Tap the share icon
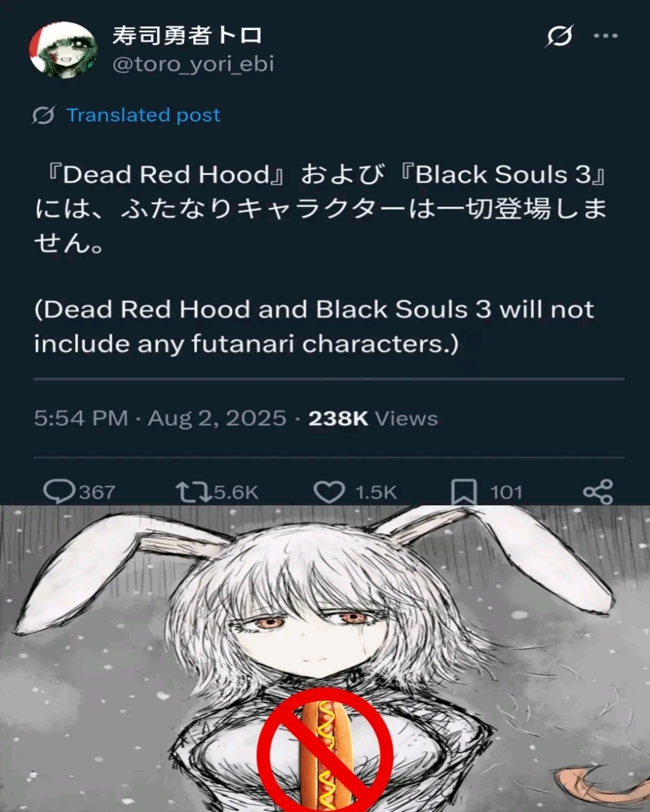This screenshot has width=650, height=812. (598, 492)
